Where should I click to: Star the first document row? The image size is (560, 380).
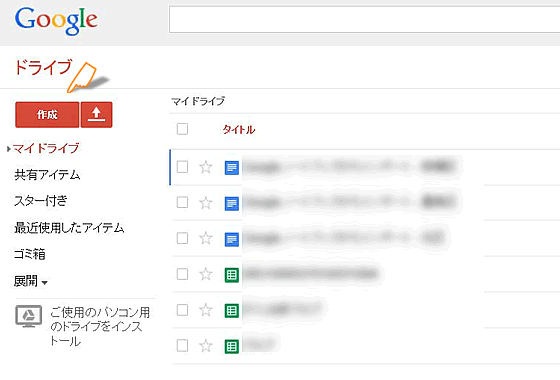point(206,167)
